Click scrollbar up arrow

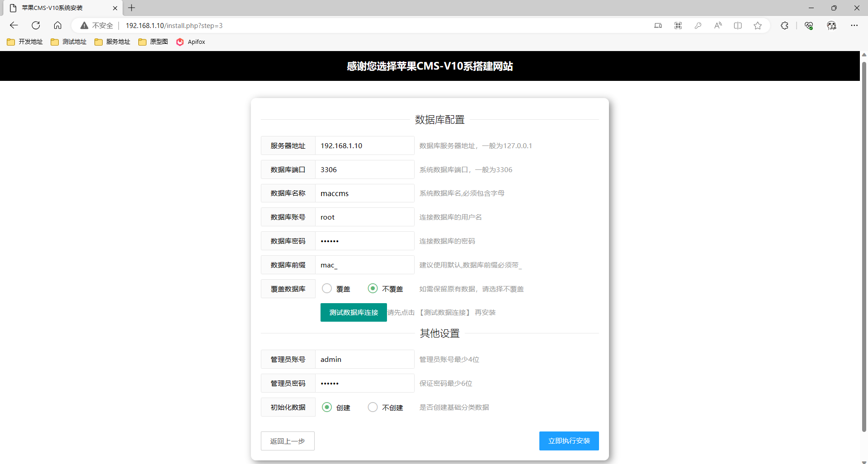pyautogui.click(x=864, y=55)
